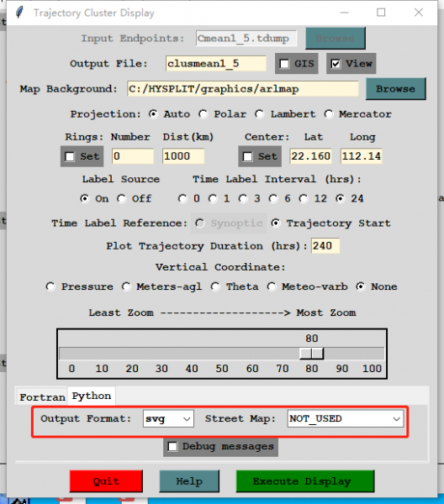Switch to the Fortran tab

click(42, 397)
